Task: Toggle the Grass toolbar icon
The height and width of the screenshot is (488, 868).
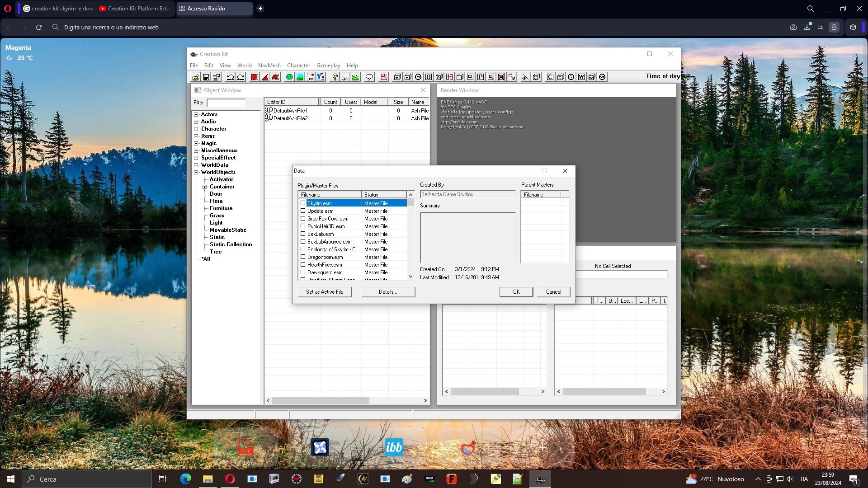Action: (x=356, y=77)
